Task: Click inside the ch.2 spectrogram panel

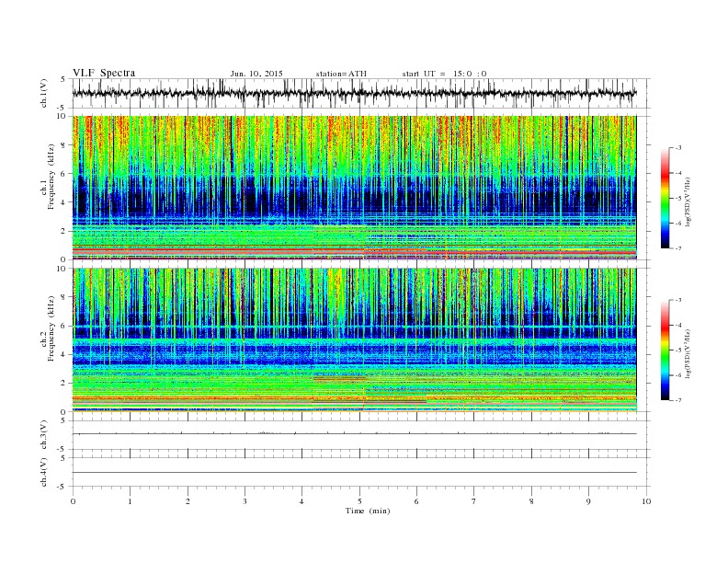Action: click(354, 340)
